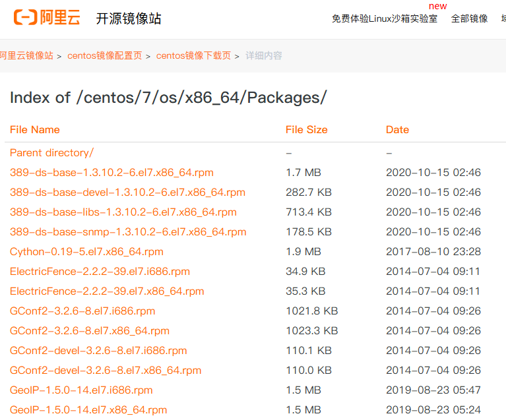The width and height of the screenshot is (506, 420).
Task: Download GeoIP-1.5.0-14.el7.i686.rpm
Action: coord(81,390)
